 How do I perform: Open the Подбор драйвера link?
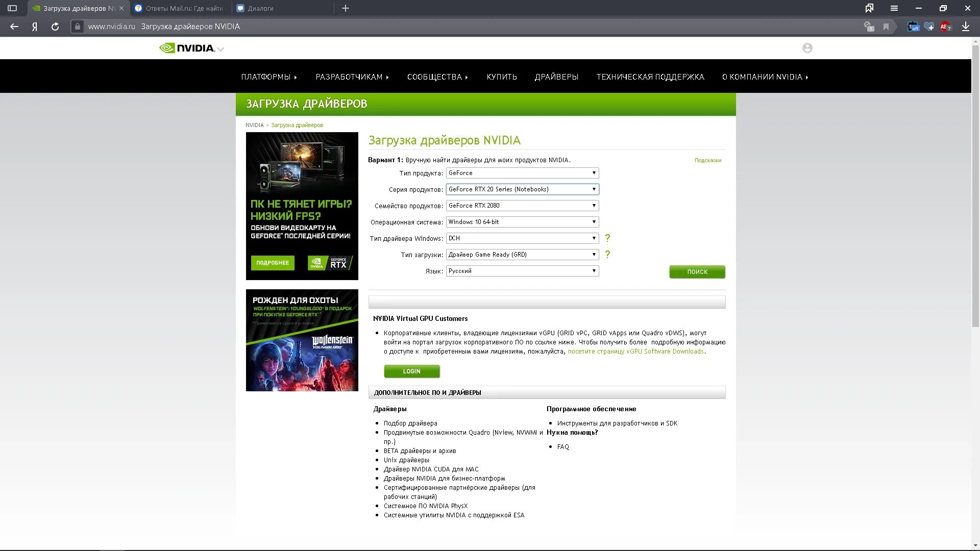tap(410, 423)
